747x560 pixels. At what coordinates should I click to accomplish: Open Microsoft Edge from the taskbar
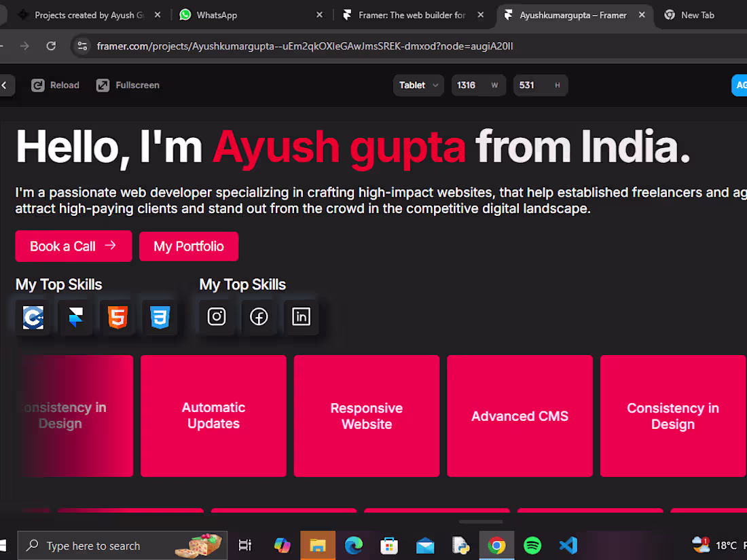coord(354,545)
